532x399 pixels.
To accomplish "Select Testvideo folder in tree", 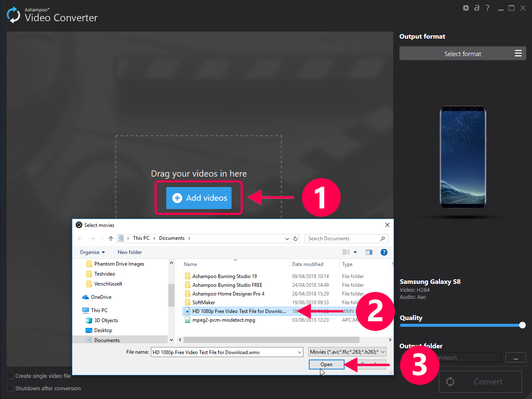I will 104,274.
